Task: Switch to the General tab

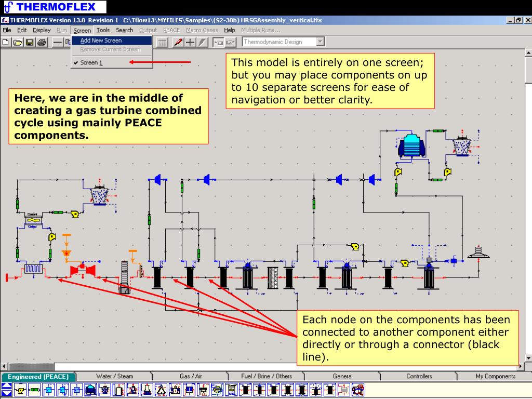Action: tap(343, 376)
